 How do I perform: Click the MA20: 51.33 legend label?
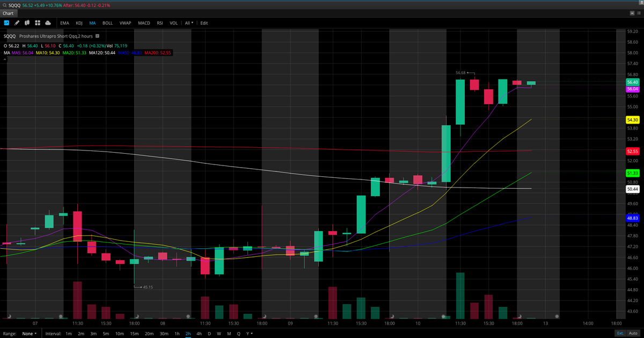coord(75,53)
